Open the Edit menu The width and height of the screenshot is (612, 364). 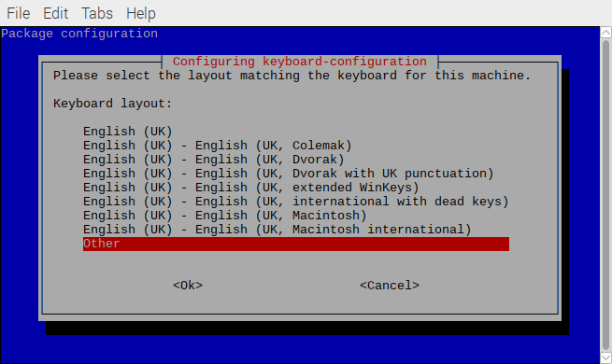55,13
